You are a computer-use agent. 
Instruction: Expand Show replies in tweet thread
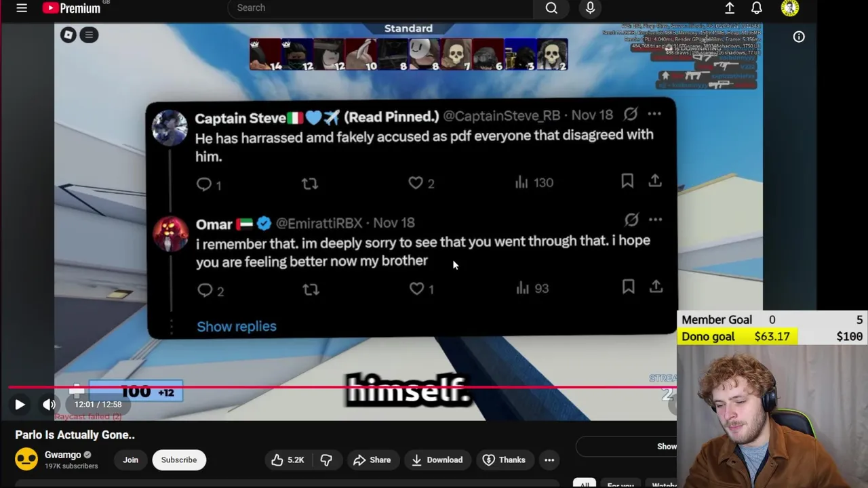click(237, 327)
